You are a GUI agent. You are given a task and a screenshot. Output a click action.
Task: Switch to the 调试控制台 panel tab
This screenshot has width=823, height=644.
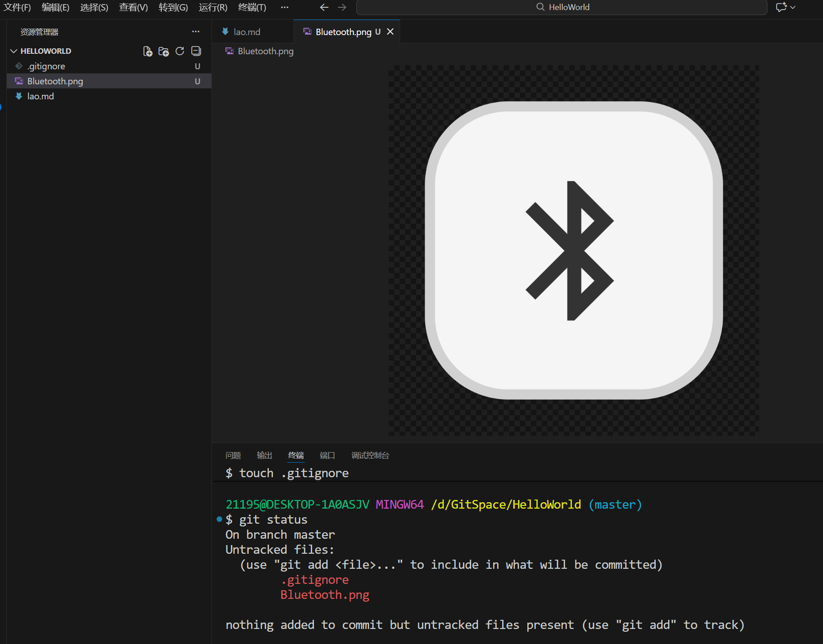(x=370, y=455)
